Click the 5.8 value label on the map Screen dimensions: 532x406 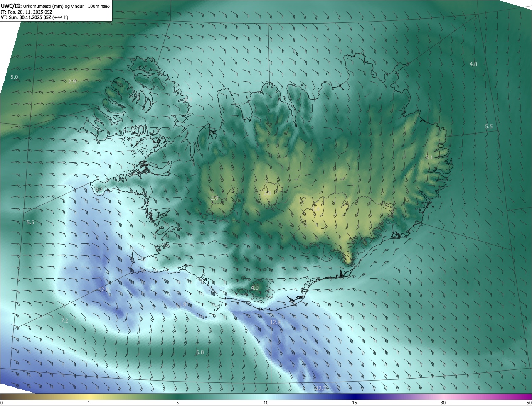(x=200, y=352)
